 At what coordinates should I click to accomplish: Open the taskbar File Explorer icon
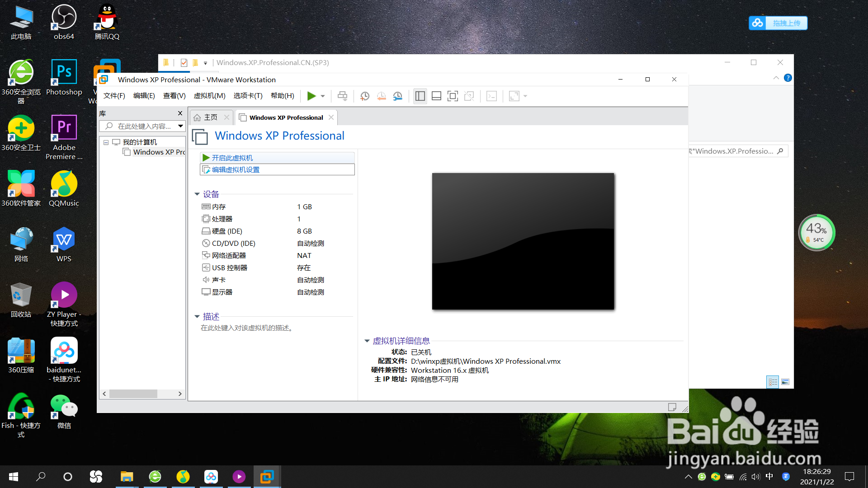[x=127, y=477]
